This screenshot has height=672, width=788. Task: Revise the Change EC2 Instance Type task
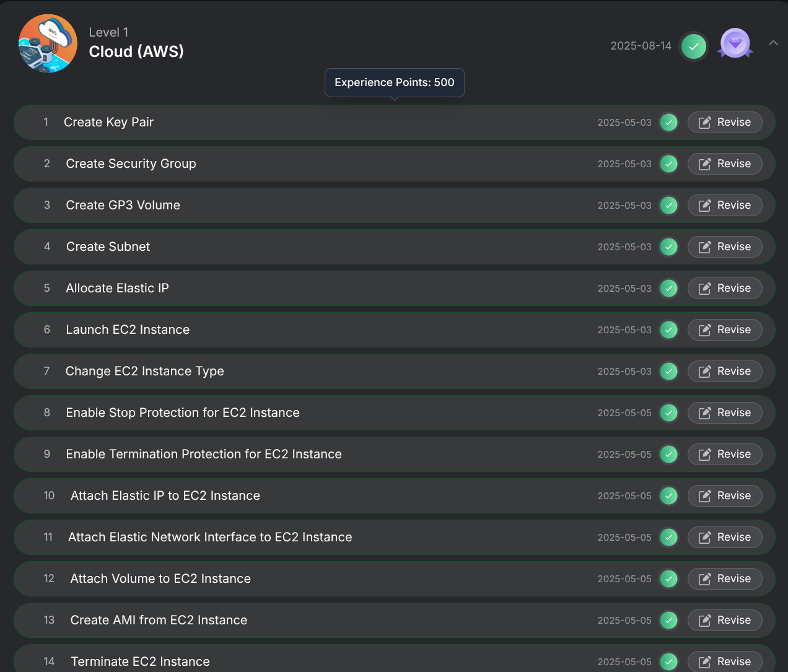(725, 372)
